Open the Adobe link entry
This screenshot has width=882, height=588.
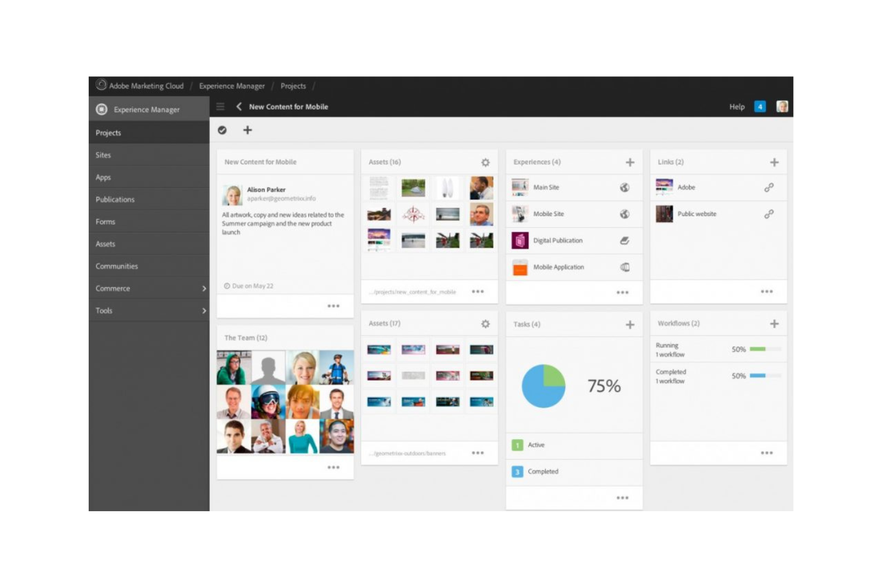pos(718,188)
